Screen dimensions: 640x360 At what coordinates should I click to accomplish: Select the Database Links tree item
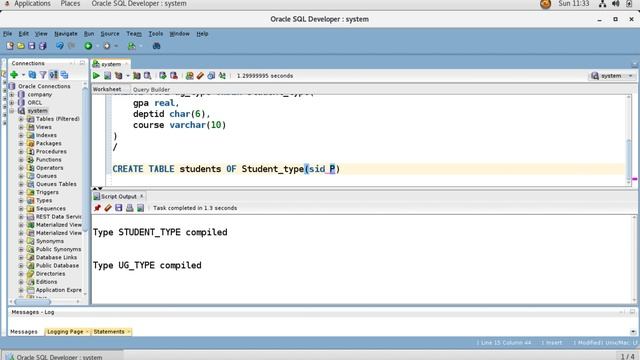(x=56, y=258)
